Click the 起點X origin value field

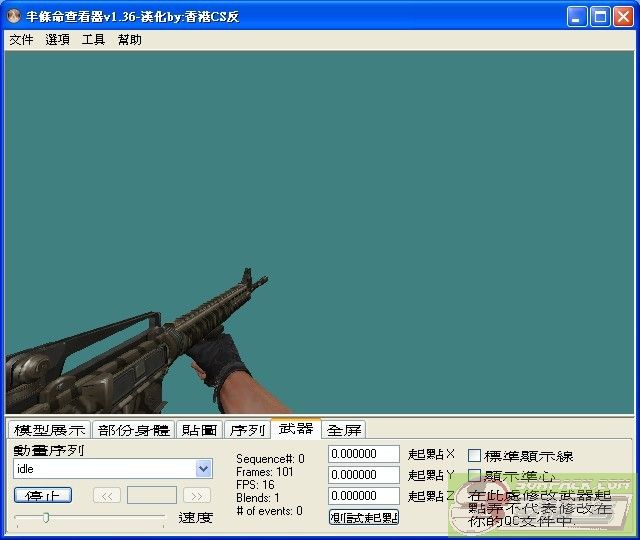pos(364,454)
